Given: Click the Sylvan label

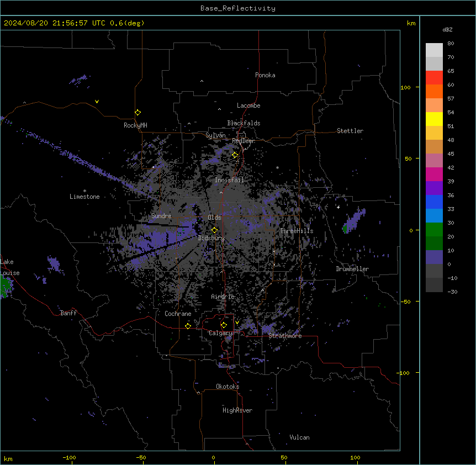Looking at the screenshot, I should [215, 135].
